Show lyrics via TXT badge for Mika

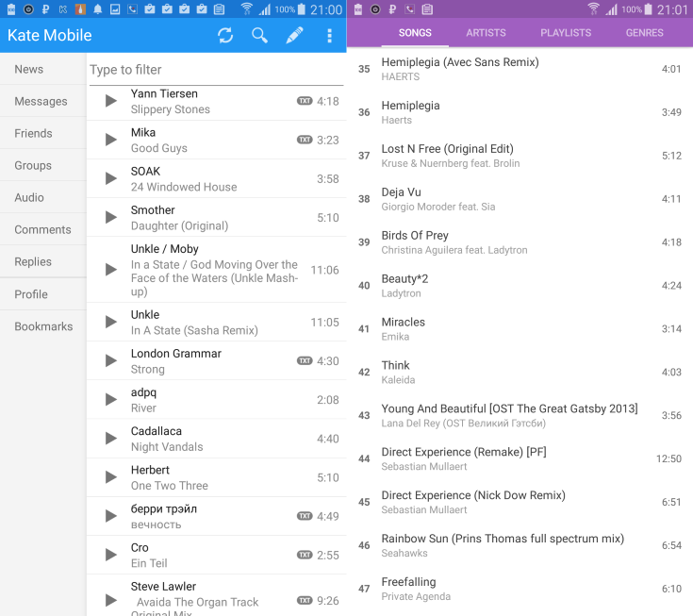click(305, 140)
